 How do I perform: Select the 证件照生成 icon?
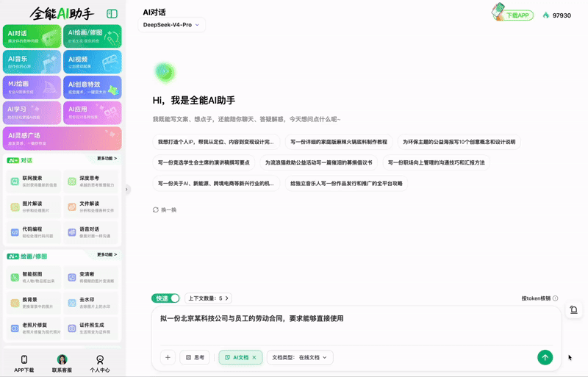click(x=72, y=328)
